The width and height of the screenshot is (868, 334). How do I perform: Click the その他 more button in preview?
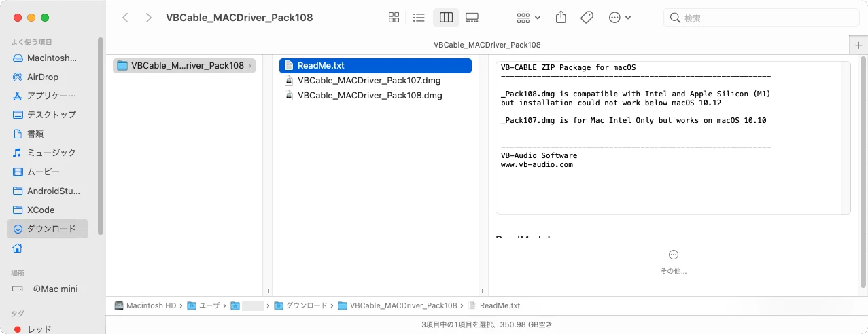674,261
